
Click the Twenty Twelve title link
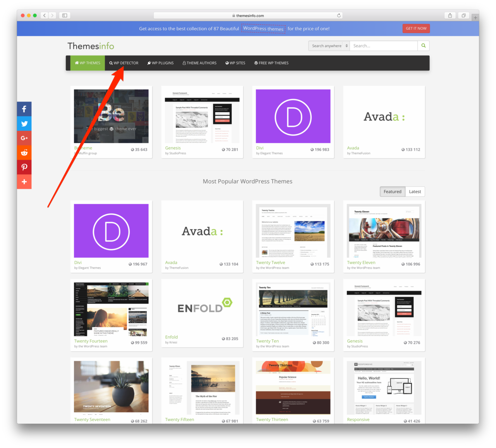pos(270,262)
